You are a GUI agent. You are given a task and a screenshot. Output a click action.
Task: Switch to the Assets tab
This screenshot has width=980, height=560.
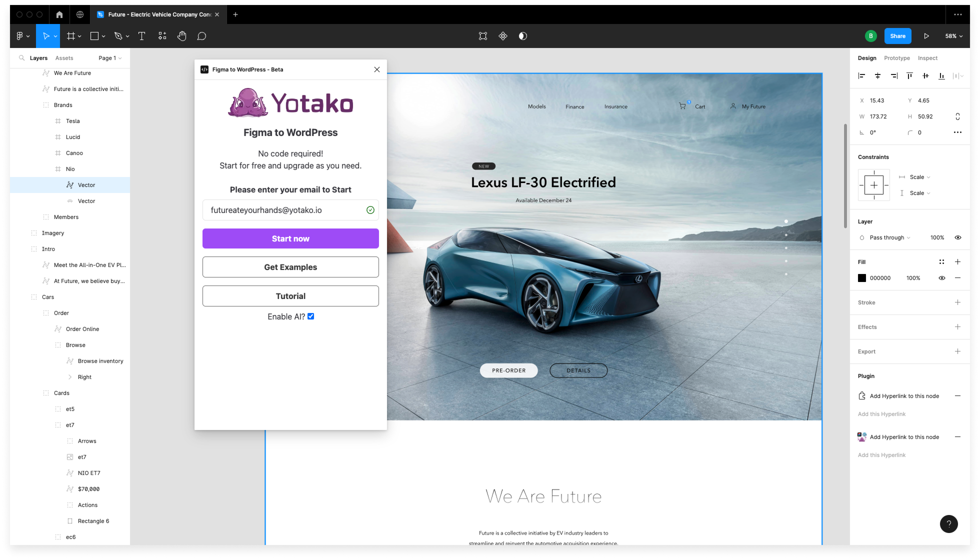[64, 58]
